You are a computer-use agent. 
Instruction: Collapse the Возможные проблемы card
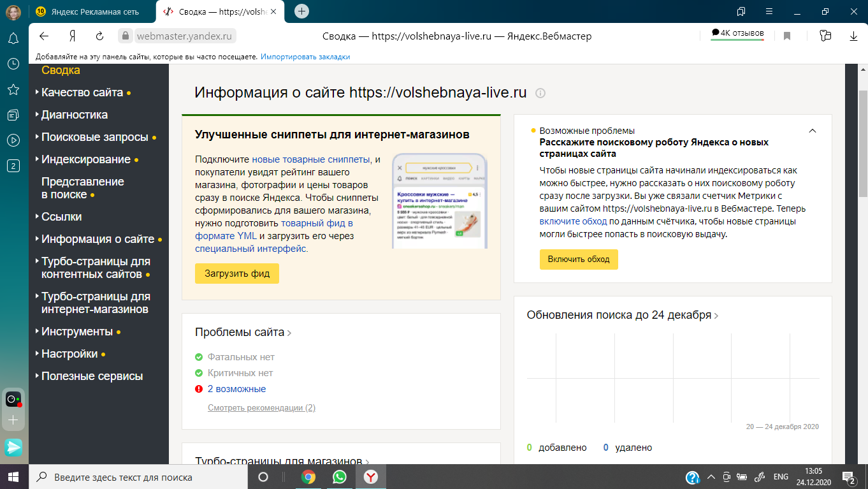[x=812, y=131]
